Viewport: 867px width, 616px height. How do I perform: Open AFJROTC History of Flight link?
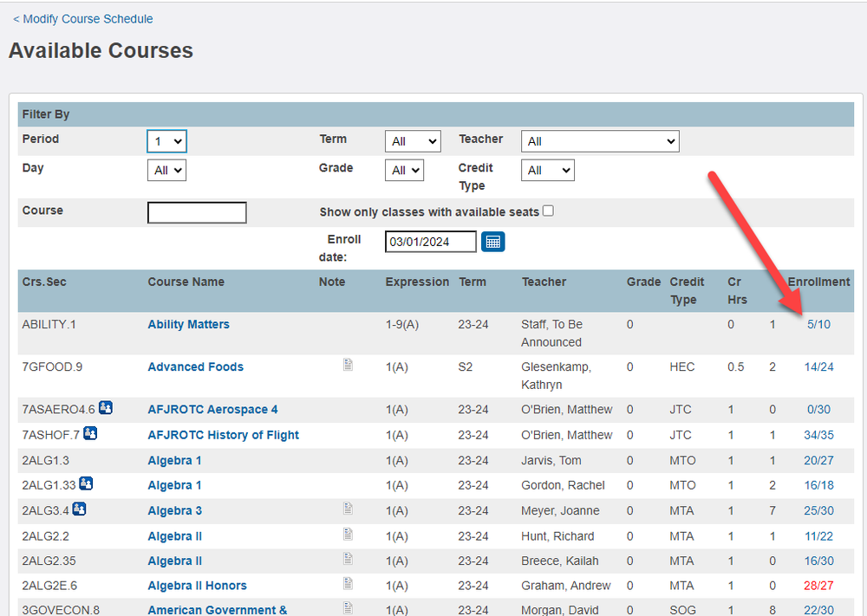coord(224,435)
